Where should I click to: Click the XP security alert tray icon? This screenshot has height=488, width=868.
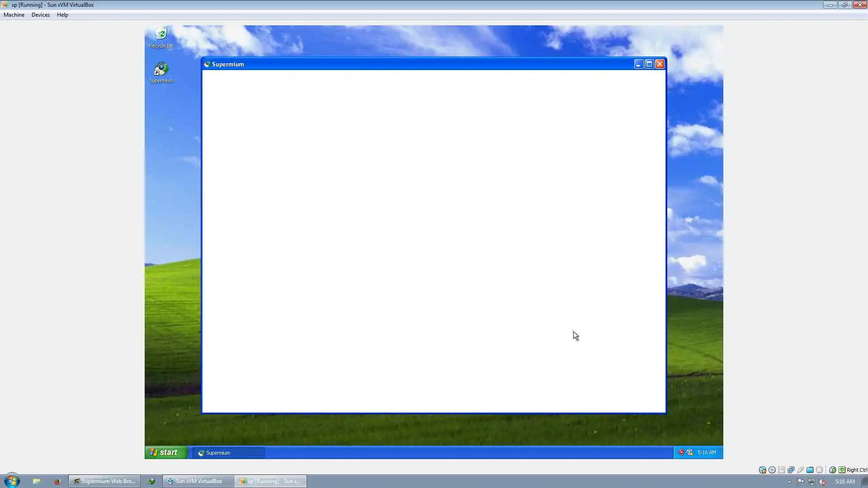[681, 452]
